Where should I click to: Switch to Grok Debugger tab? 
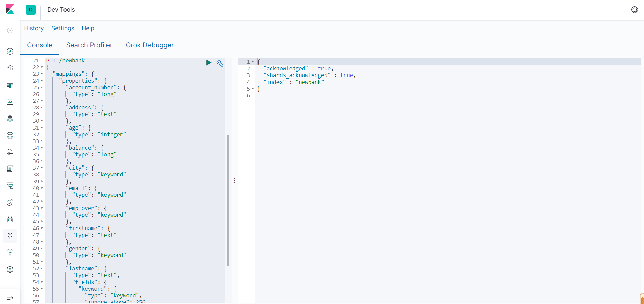click(150, 45)
